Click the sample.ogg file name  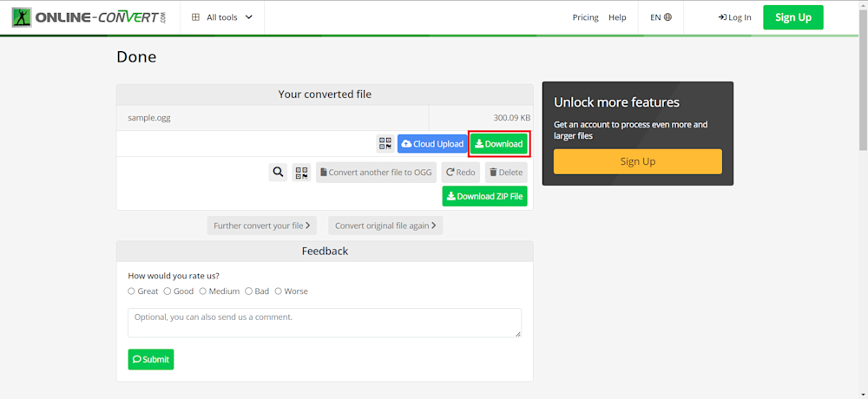pos(149,118)
